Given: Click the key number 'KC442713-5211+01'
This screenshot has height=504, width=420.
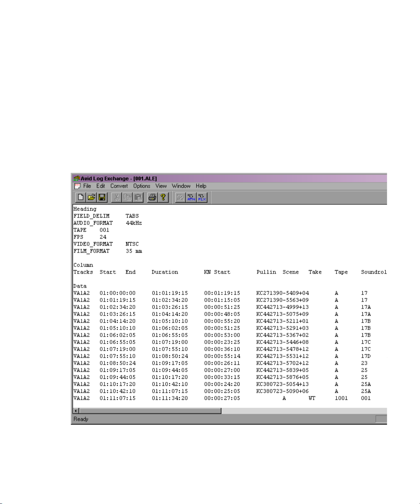Looking at the screenshot, I should point(282,321).
